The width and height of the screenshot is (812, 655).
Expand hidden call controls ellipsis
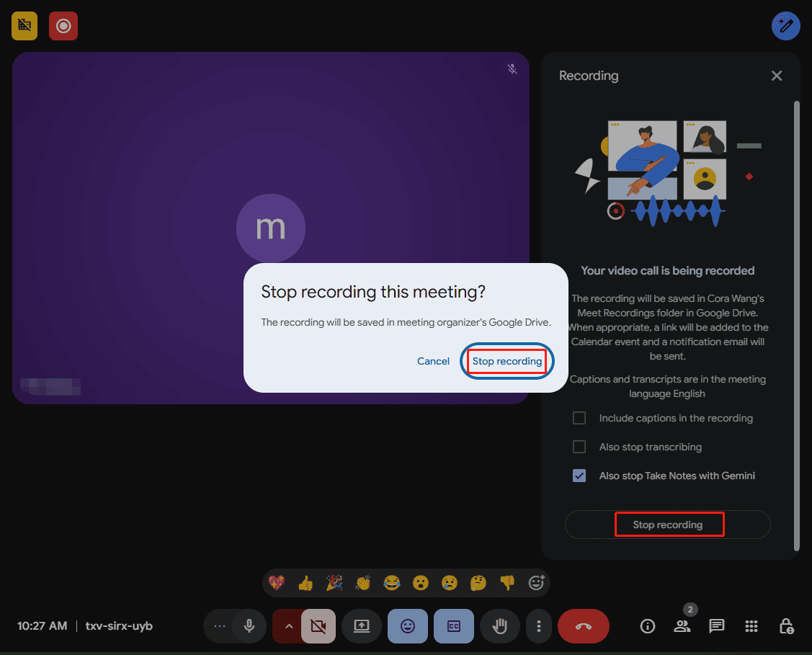[220, 626]
